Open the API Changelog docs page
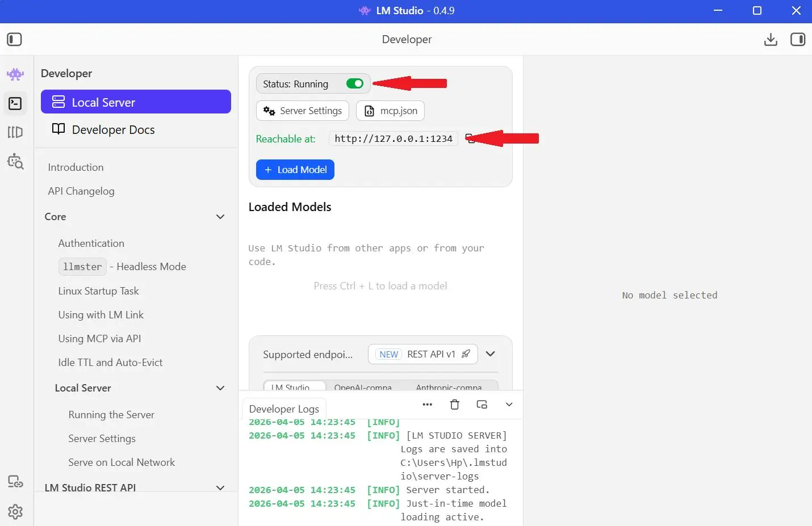 [81, 191]
